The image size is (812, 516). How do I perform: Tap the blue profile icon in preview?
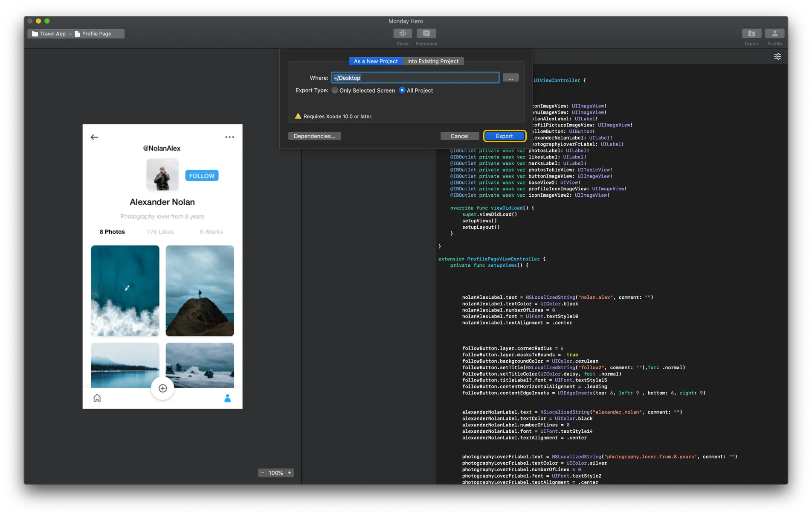(x=227, y=398)
